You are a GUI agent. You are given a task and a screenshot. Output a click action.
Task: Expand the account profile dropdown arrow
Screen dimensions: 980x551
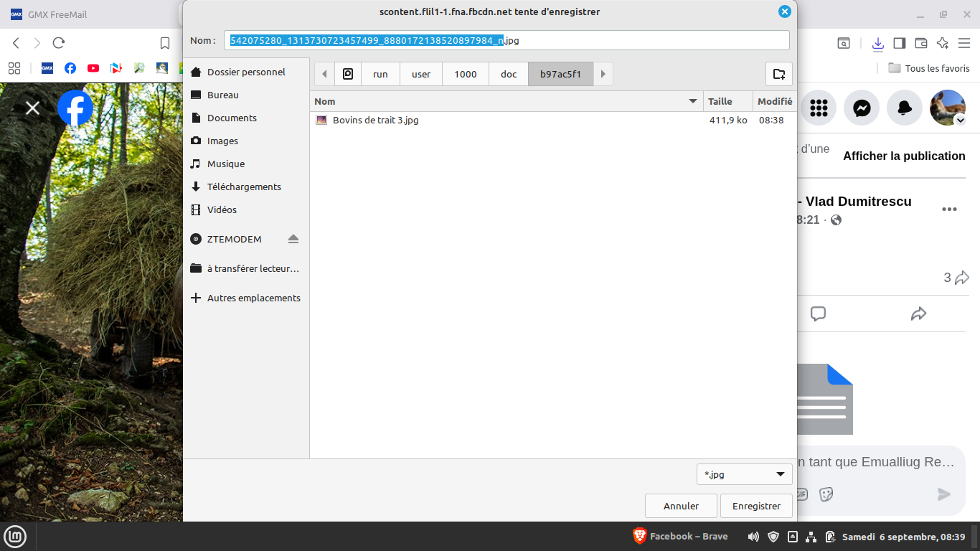coord(960,121)
